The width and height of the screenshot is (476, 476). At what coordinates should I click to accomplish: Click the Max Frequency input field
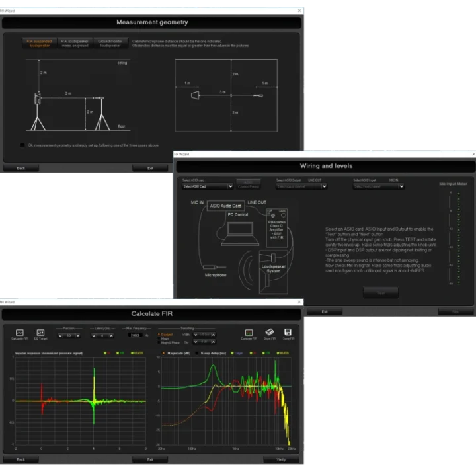click(135, 335)
